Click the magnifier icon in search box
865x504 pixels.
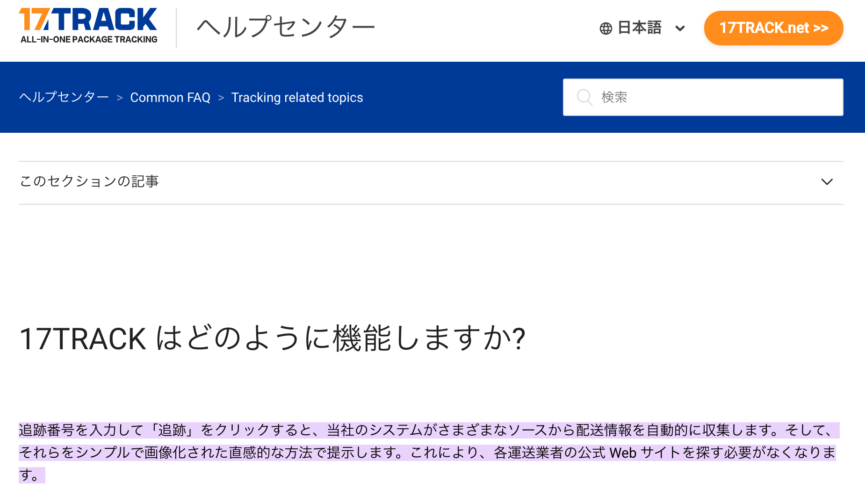584,97
